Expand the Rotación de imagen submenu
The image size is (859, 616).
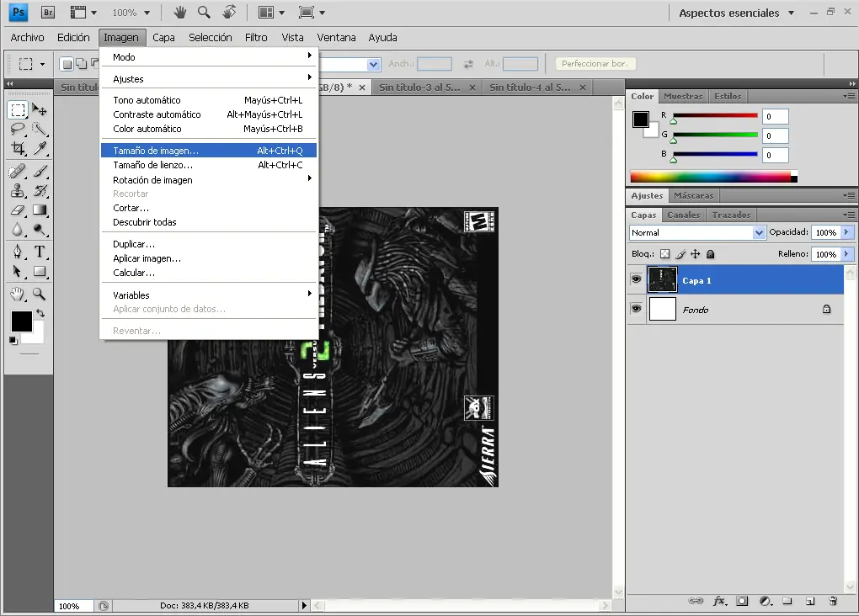pos(209,179)
